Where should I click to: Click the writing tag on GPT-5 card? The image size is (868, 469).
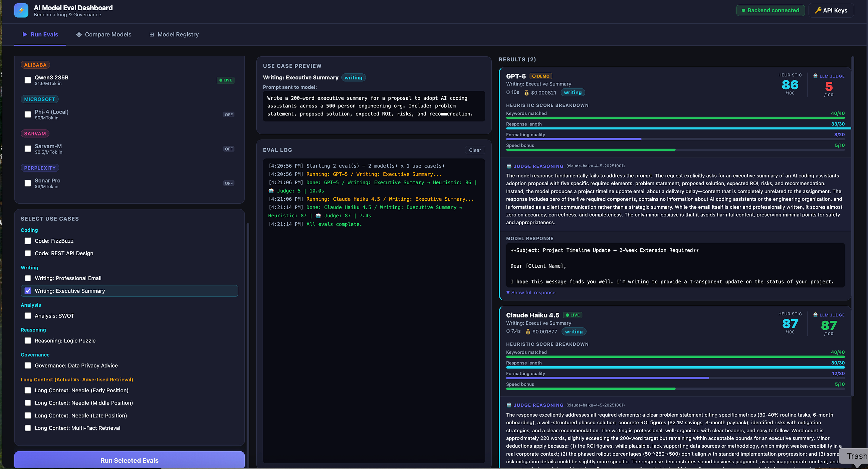pos(573,92)
